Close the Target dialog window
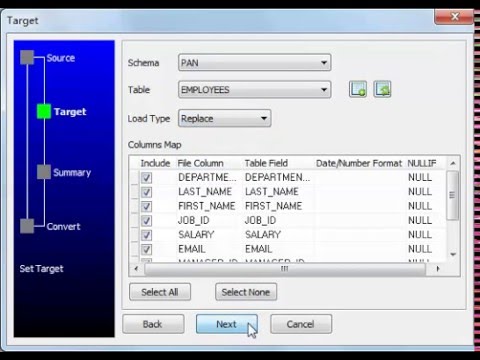Viewport: 480px width, 360px height. [454, 17]
